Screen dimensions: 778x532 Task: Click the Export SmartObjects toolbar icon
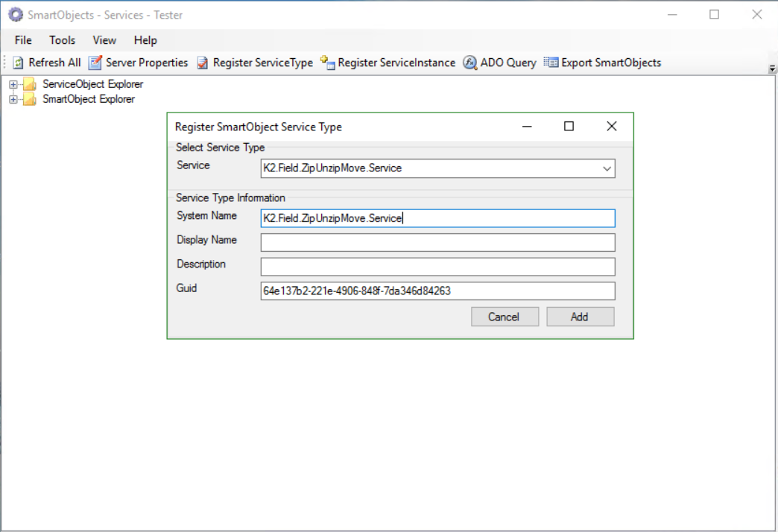click(551, 63)
